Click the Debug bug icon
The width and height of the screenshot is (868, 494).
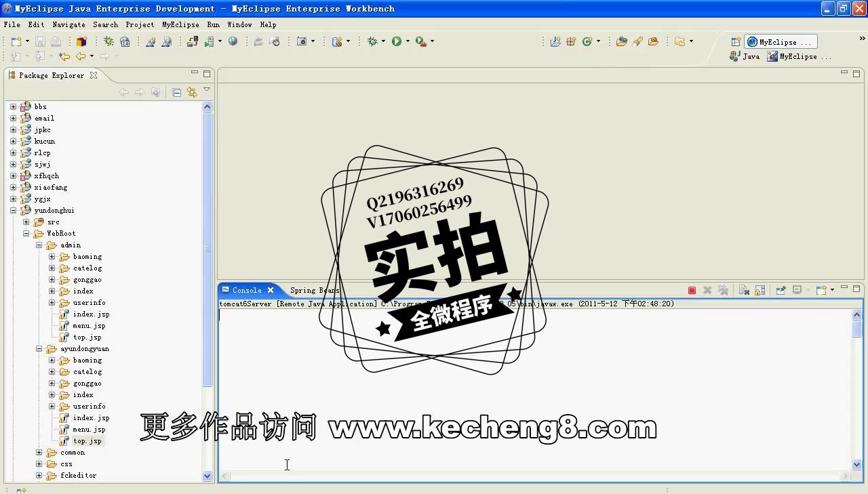click(x=372, y=41)
